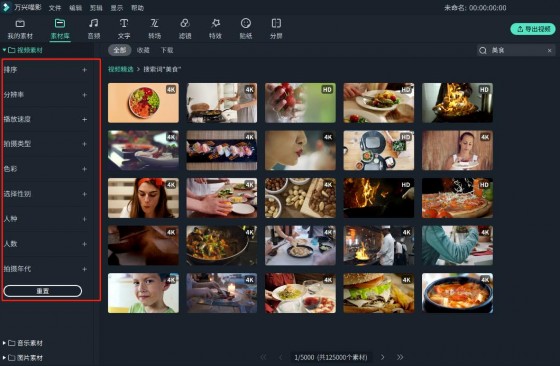Expand the 音乐素材 tree folder
The width and height of the screenshot is (560, 366).
4,343
